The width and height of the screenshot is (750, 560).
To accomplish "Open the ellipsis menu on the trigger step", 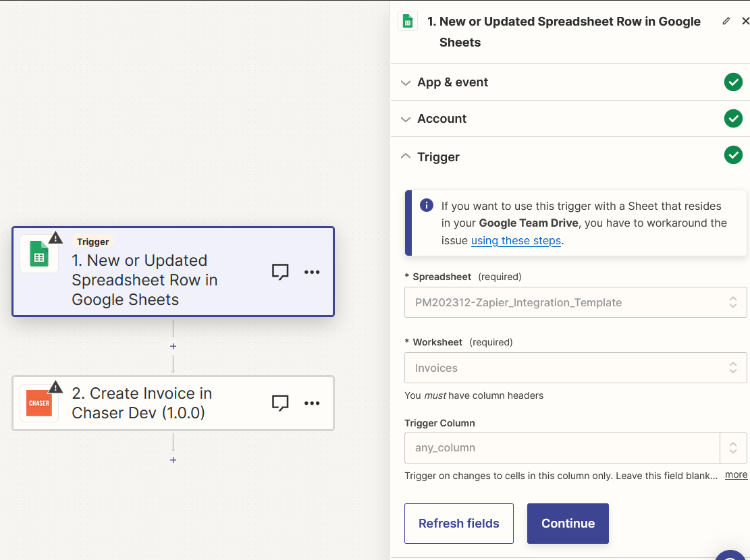I will click(x=312, y=272).
